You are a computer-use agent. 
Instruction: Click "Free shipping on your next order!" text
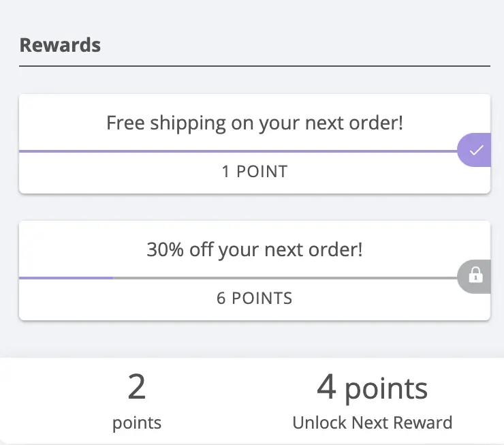[x=255, y=123]
